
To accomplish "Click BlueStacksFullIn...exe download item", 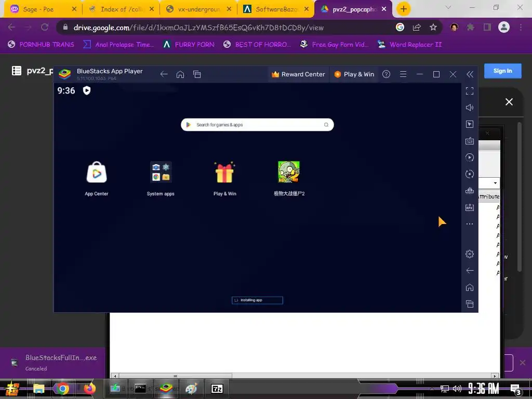I will (x=54, y=362).
